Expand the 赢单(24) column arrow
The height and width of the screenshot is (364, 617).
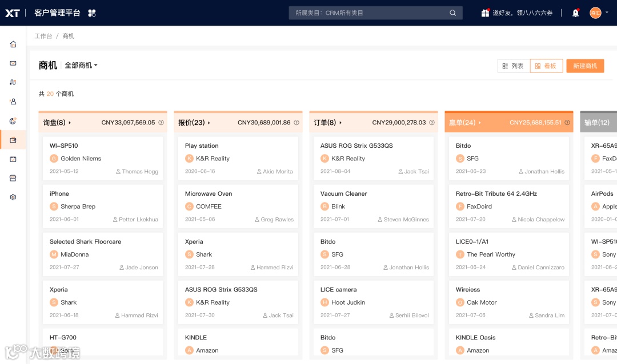(x=480, y=123)
